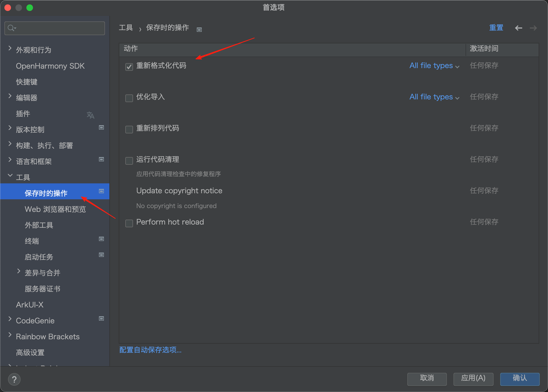Expand the 版本控制 tree node

click(x=10, y=128)
